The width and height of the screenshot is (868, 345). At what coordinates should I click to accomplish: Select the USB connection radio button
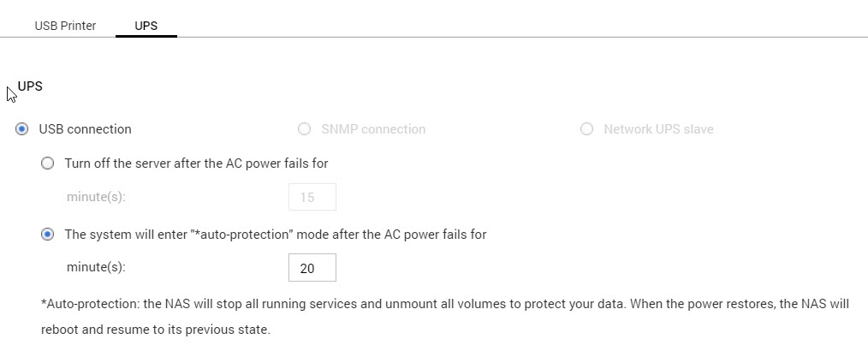click(22, 129)
